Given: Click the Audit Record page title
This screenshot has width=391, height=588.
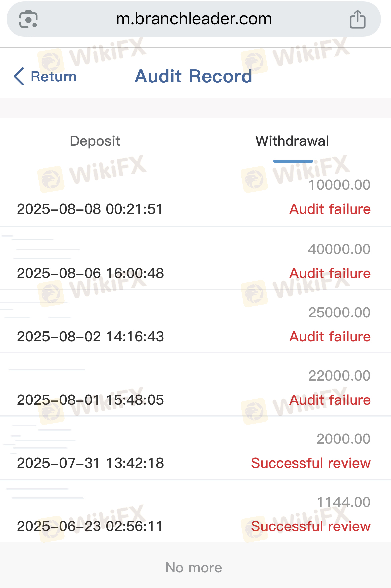Looking at the screenshot, I should [193, 76].
